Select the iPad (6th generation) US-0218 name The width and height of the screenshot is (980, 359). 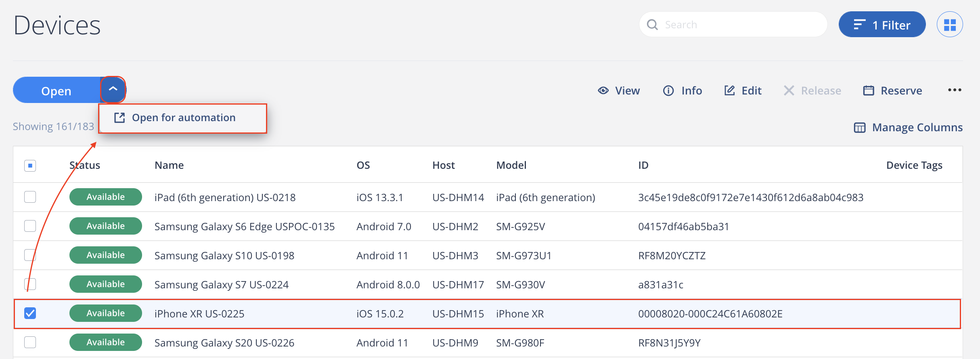click(x=225, y=197)
